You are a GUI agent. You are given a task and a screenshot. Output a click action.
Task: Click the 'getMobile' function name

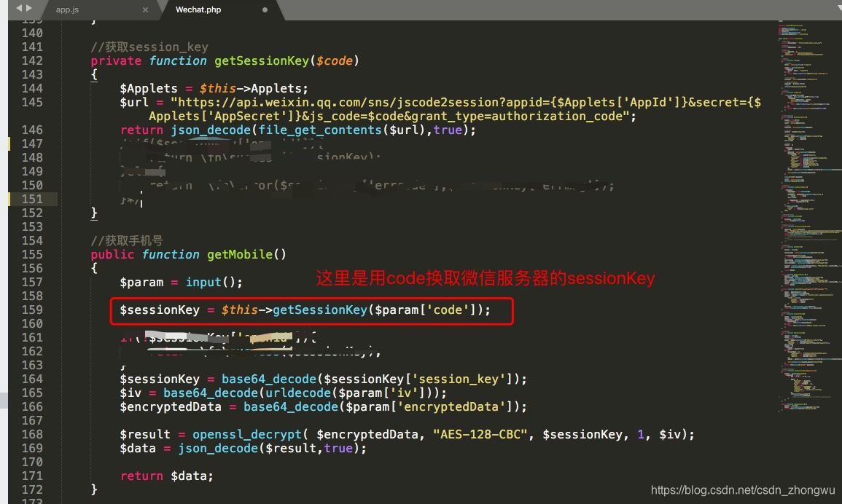(x=240, y=254)
